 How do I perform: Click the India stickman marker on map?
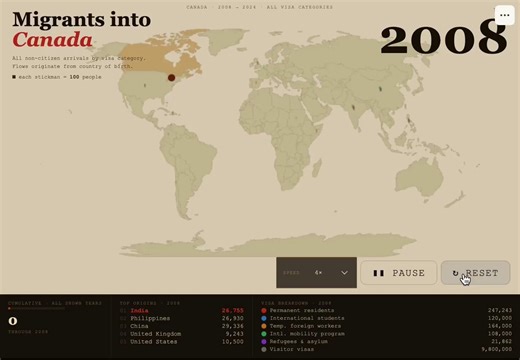pyautogui.click(x=353, y=107)
